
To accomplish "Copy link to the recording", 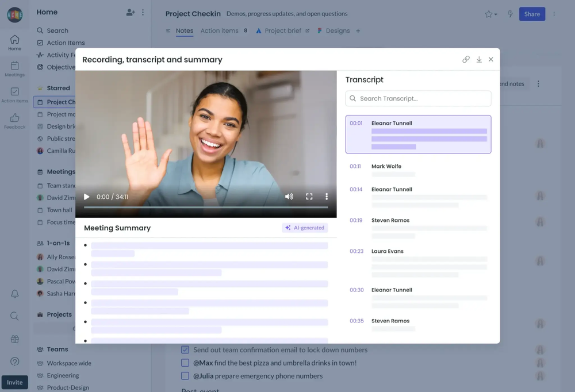I will (x=466, y=59).
